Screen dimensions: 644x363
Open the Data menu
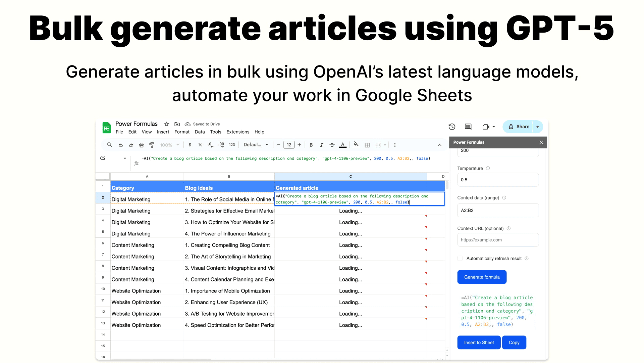click(x=200, y=132)
